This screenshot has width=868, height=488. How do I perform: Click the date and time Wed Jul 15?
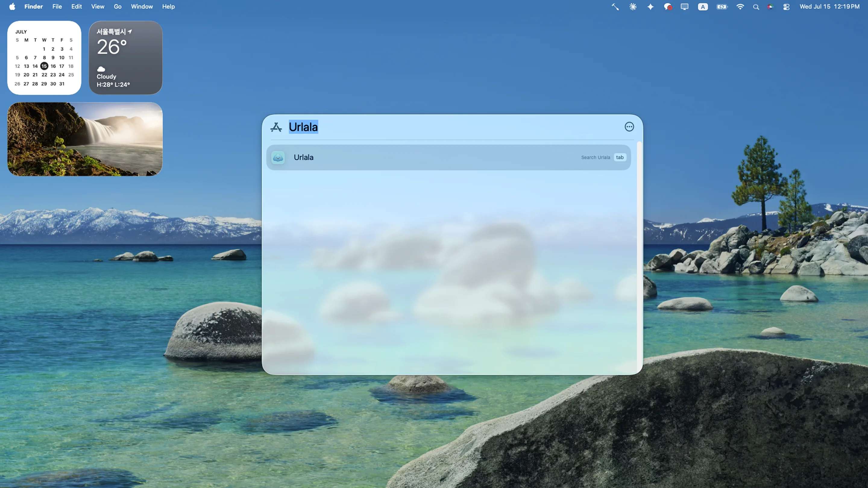pyautogui.click(x=829, y=6)
